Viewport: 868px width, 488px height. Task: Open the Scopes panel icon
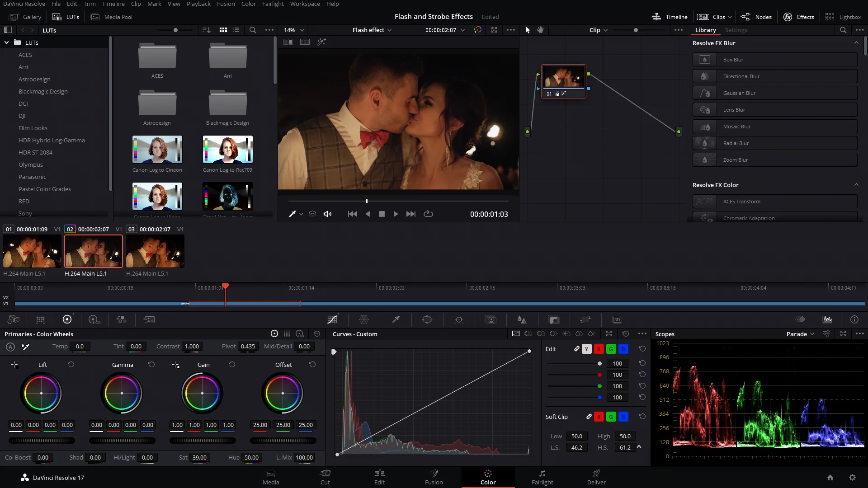click(x=827, y=319)
